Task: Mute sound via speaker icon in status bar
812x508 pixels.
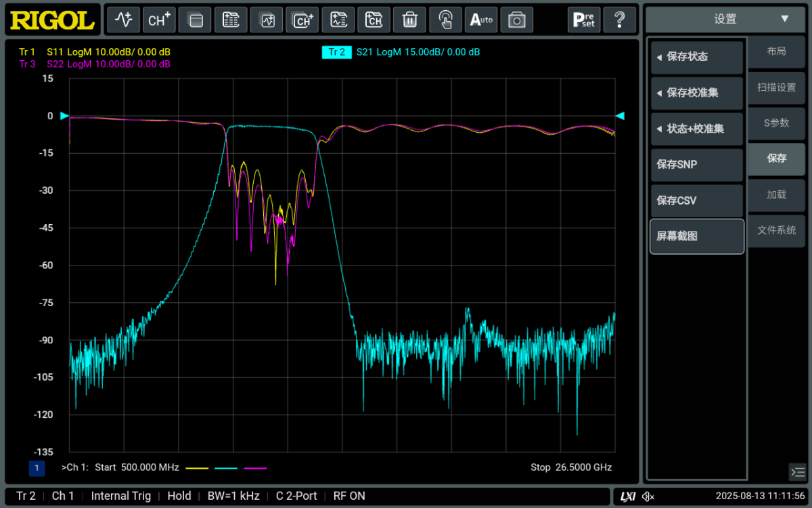Action: (648, 496)
